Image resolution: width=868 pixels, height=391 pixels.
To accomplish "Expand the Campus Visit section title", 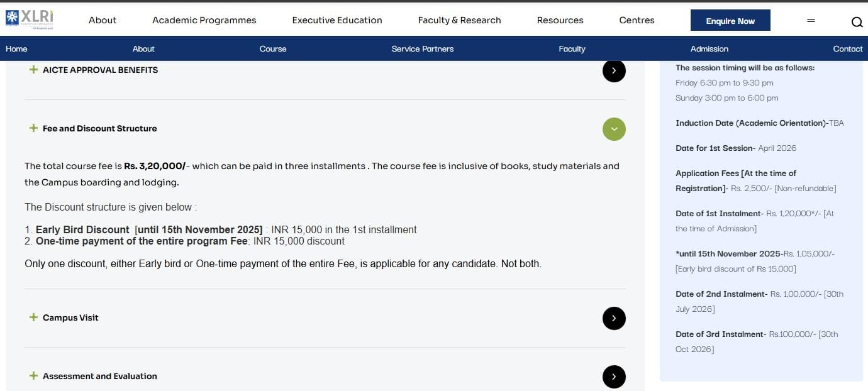I will [x=70, y=317].
